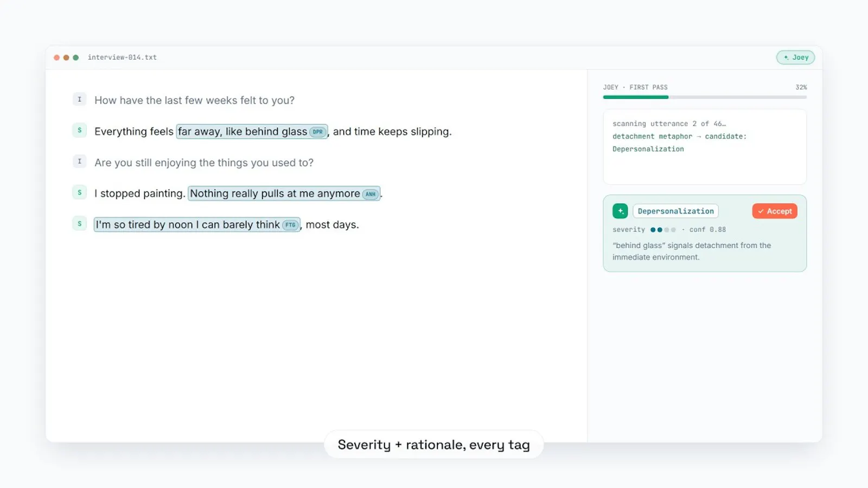Click the Joey badge at top right

pos(795,57)
